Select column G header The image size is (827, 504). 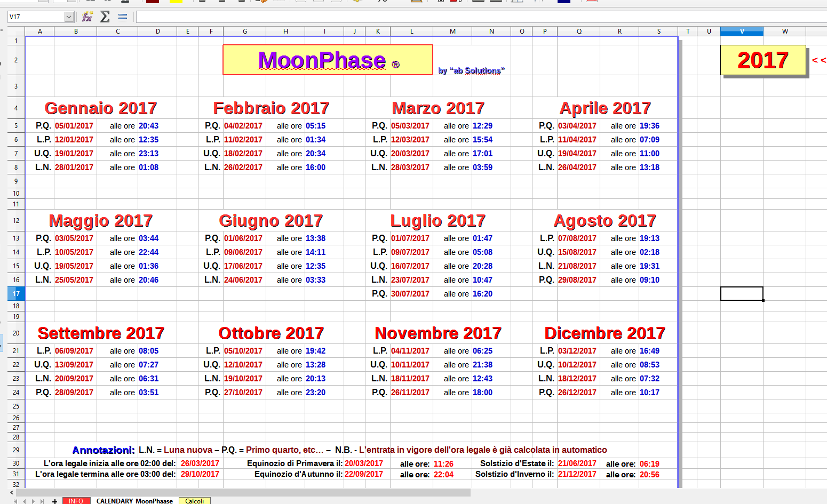245,31
